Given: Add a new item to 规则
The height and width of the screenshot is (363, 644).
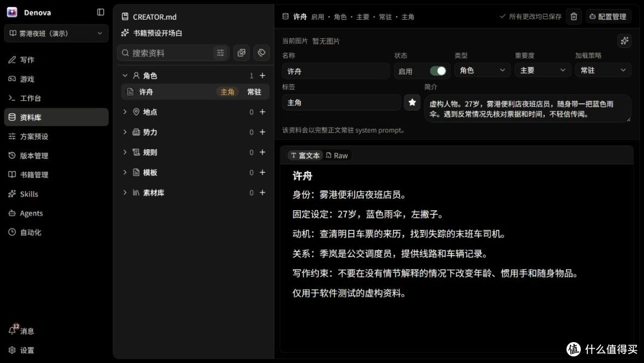Looking at the screenshot, I should click(262, 152).
